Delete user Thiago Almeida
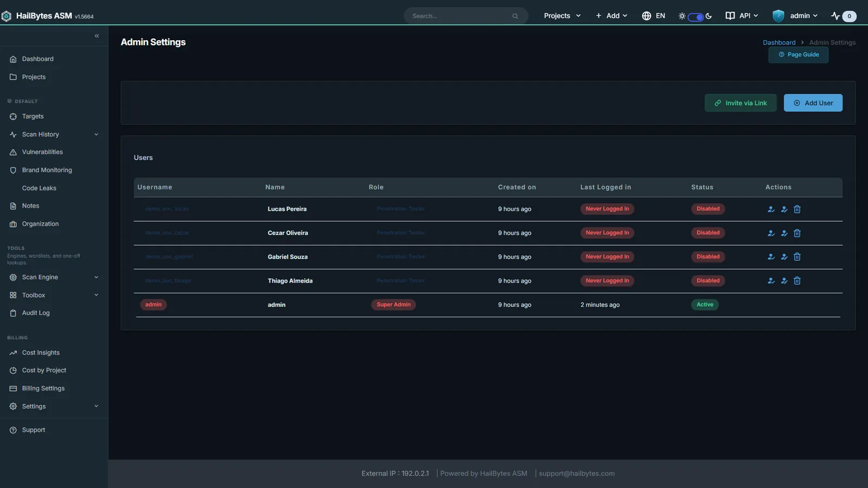 coord(797,281)
